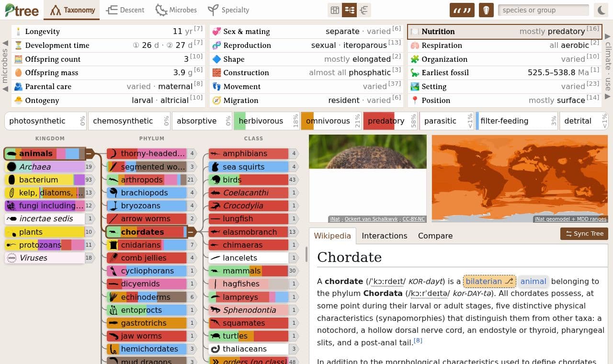Toggle the quotation marks button

(462, 10)
